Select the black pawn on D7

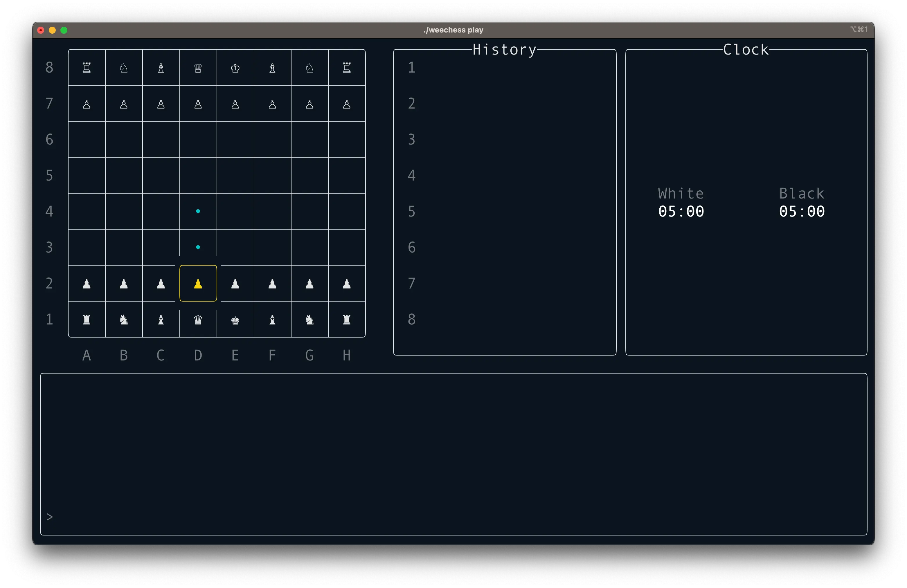click(x=198, y=104)
